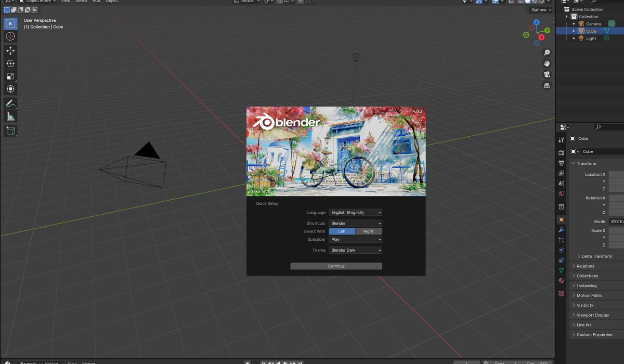Select the Cube row in outliner
The width and height of the screenshot is (624, 364).
(x=590, y=31)
